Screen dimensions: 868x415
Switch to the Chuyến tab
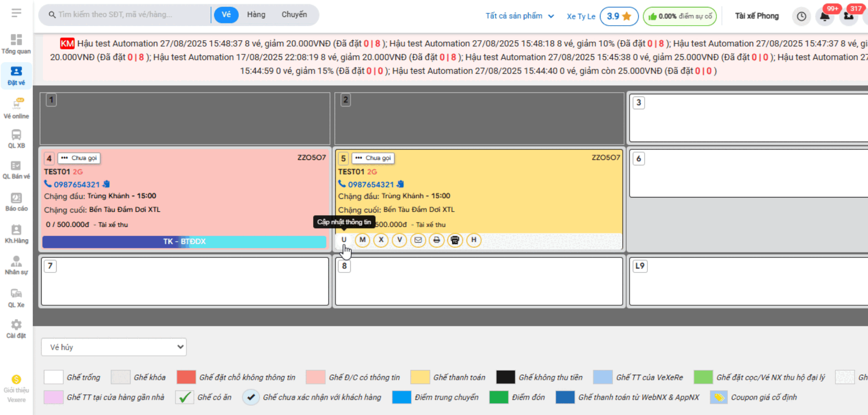294,15
